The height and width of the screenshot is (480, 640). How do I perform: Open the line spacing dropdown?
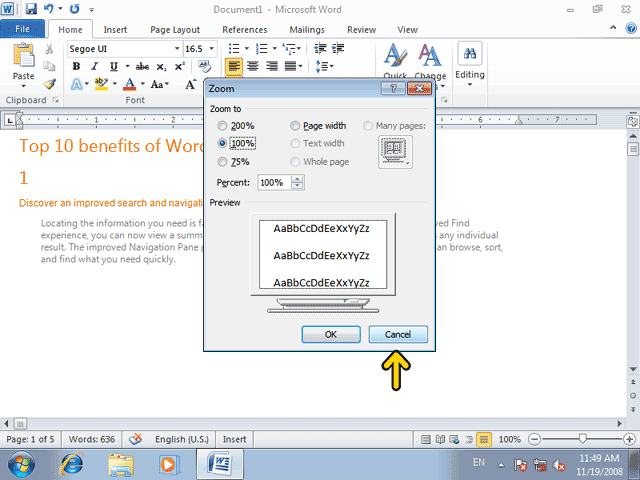tap(324, 66)
